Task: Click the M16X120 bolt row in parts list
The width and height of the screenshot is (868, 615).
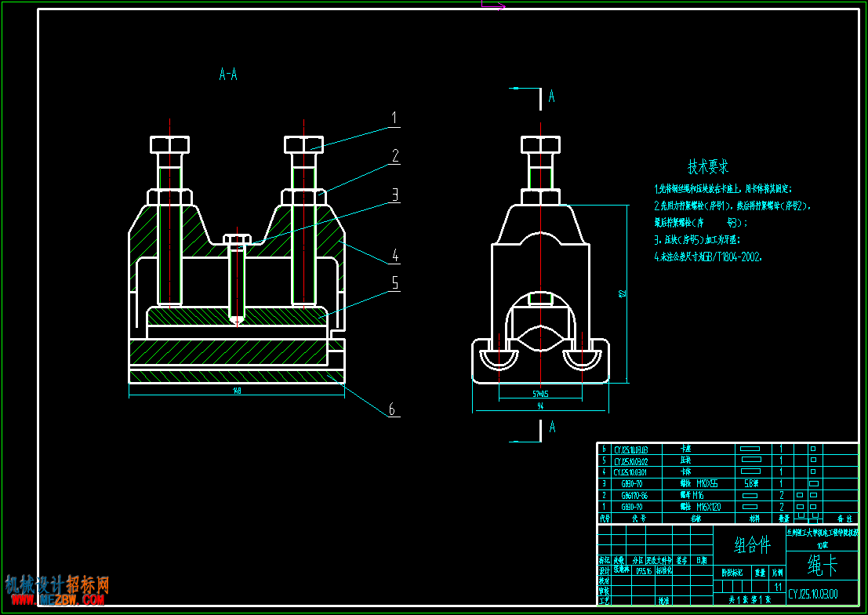Action: [728, 507]
